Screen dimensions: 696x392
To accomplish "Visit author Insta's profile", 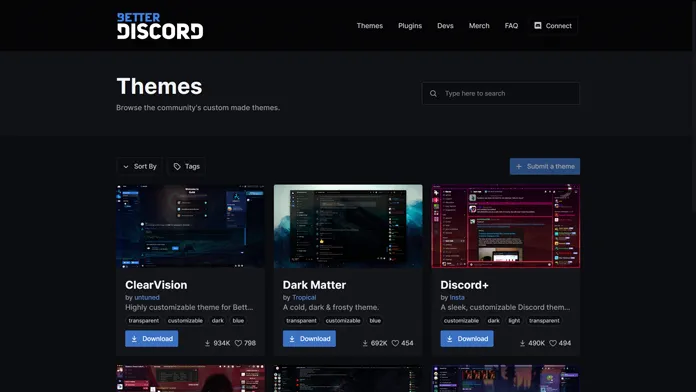I will [457, 297].
